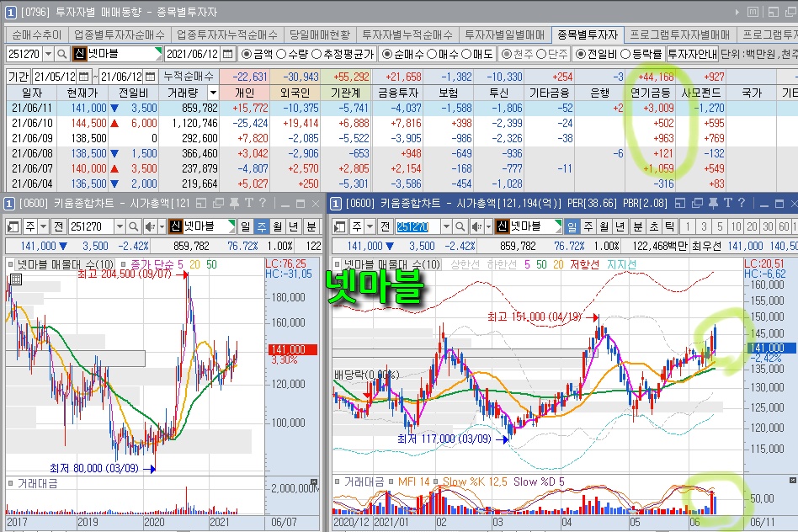The height and width of the screenshot is (532, 798).
Task: Click stock code input field in right chart
Action: click(418, 226)
